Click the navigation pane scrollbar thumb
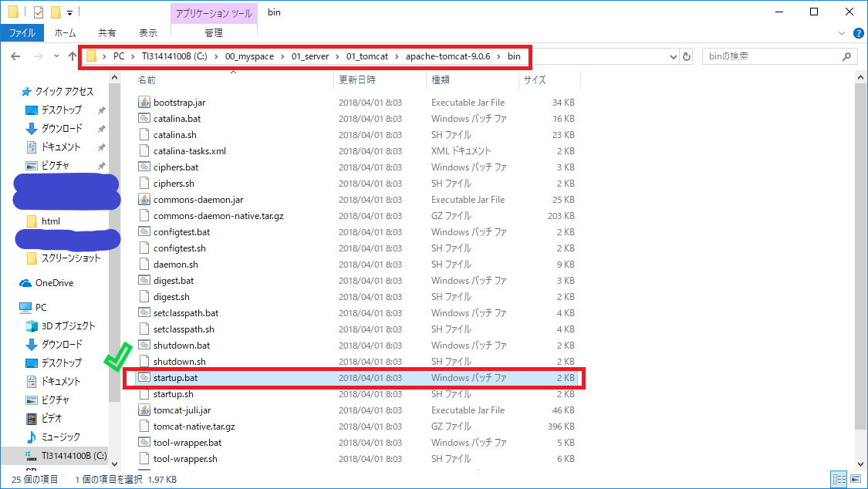Viewport: 868px width, 489px height. pos(115,242)
